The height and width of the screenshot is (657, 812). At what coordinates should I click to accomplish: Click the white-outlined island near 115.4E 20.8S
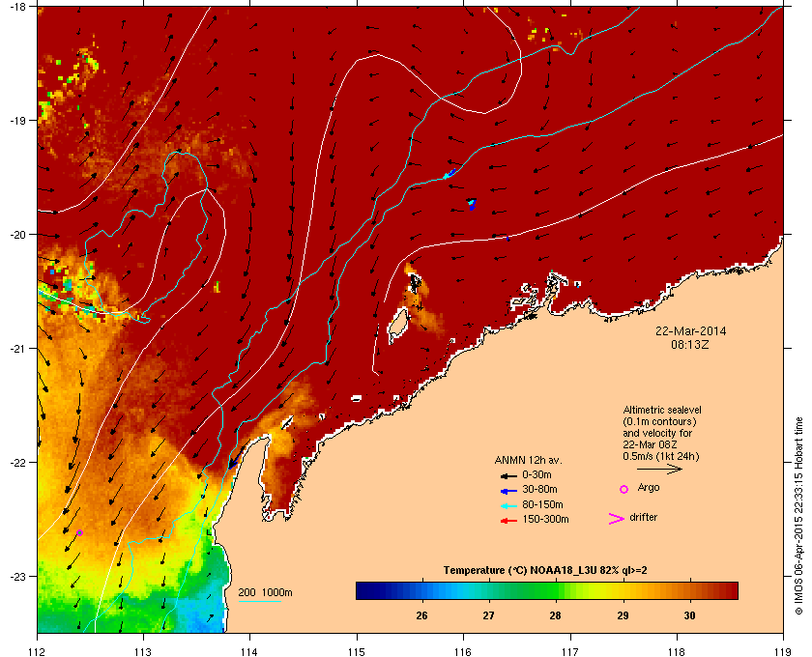pyautogui.click(x=397, y=326)
